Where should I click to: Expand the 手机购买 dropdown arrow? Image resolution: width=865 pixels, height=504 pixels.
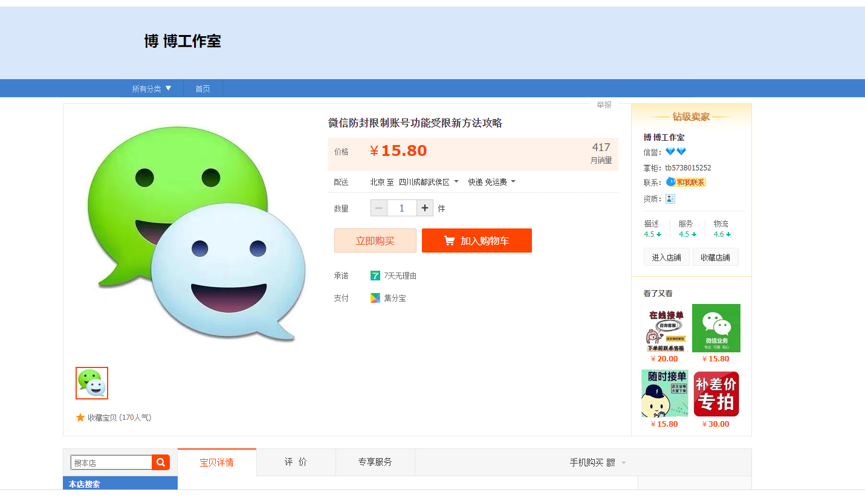pyautogui.click(x=624, y=463)
